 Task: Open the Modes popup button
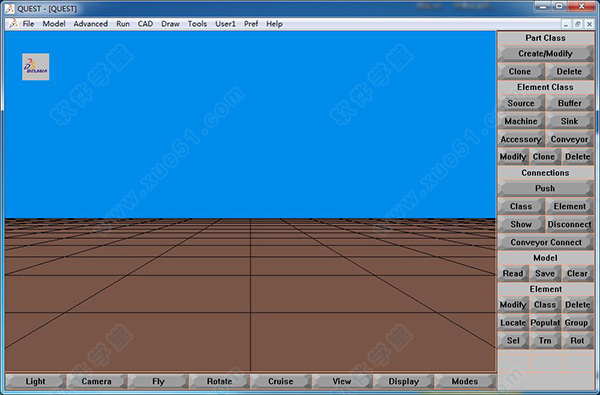pyautogui.click(x=465, y=381)
